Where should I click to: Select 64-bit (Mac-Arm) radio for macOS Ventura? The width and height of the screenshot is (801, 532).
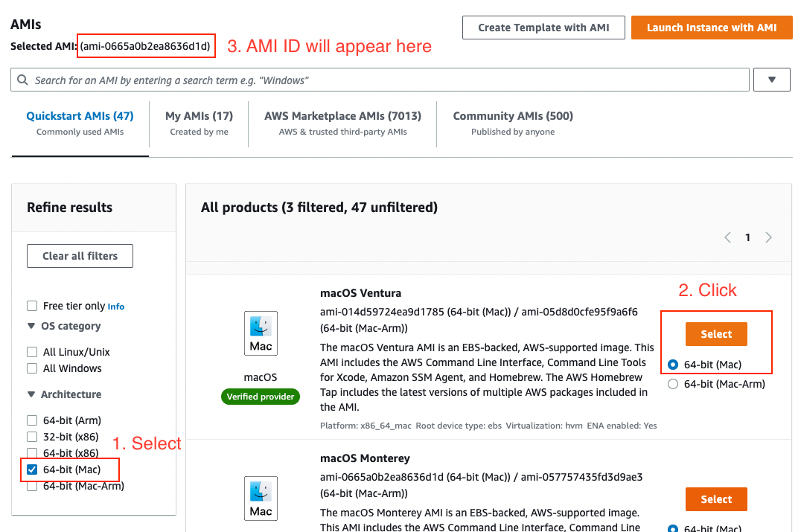[673, 384]
